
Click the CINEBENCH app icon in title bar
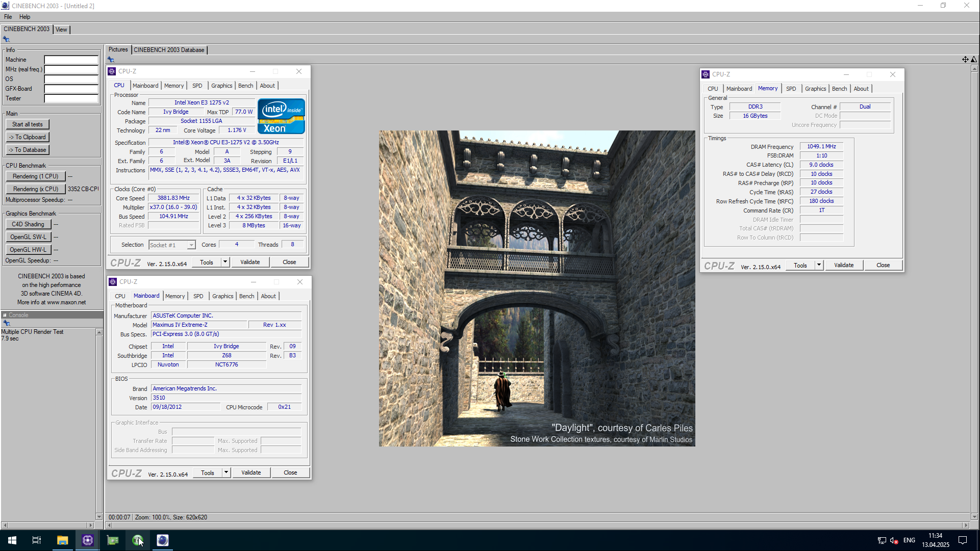click(5, 6)
